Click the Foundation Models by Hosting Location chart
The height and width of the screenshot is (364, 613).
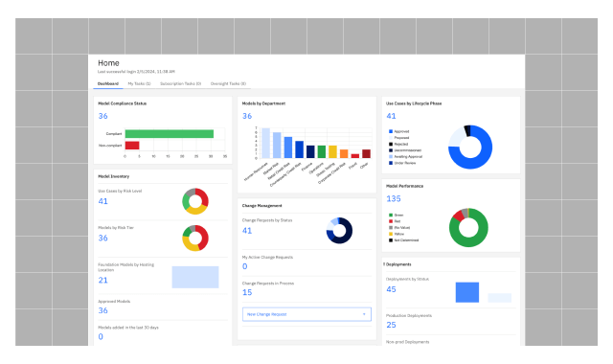tap(195, 277)
